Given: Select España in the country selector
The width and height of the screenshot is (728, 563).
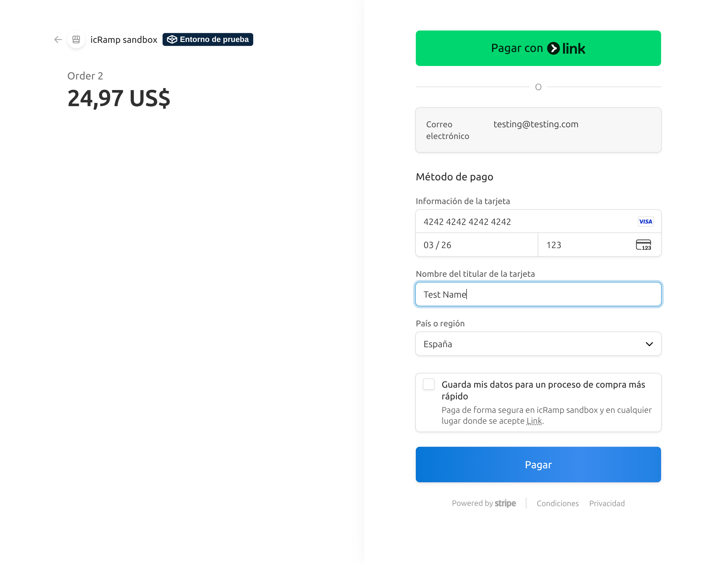Looking at the screenshot, I should click(x=538, y=344).
